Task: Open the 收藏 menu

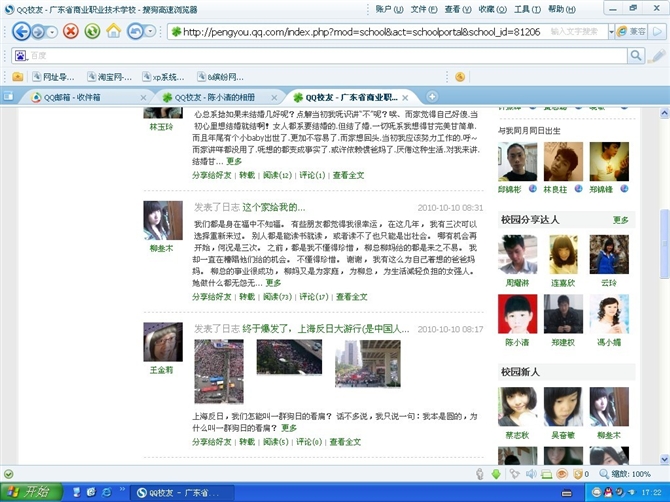Action: pyautogui.click(x=492, y=9)
